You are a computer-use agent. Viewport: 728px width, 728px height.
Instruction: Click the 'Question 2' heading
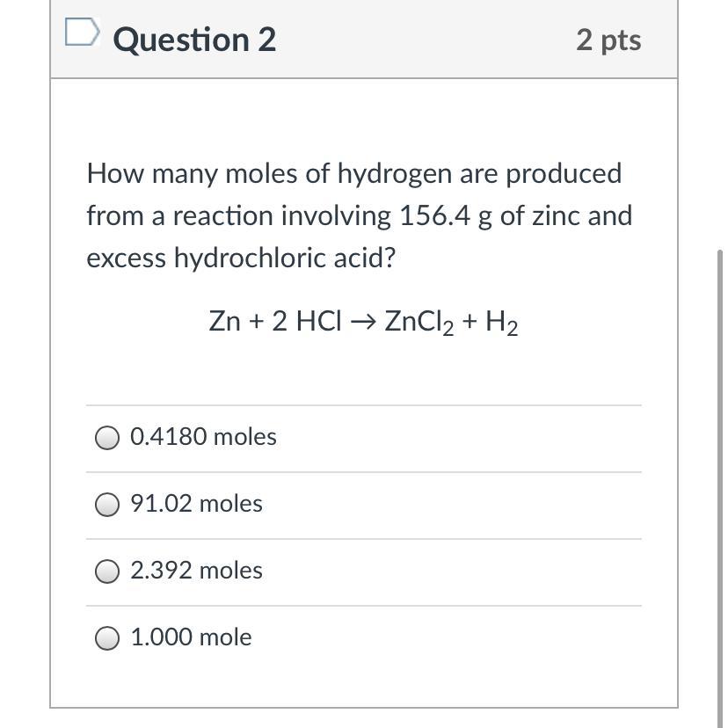pos(194,40)
